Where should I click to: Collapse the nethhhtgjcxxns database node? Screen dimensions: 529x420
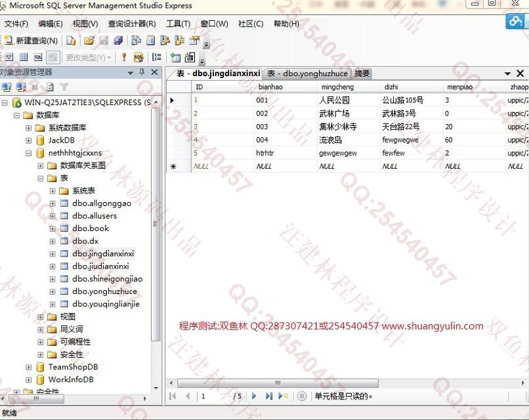29,153
